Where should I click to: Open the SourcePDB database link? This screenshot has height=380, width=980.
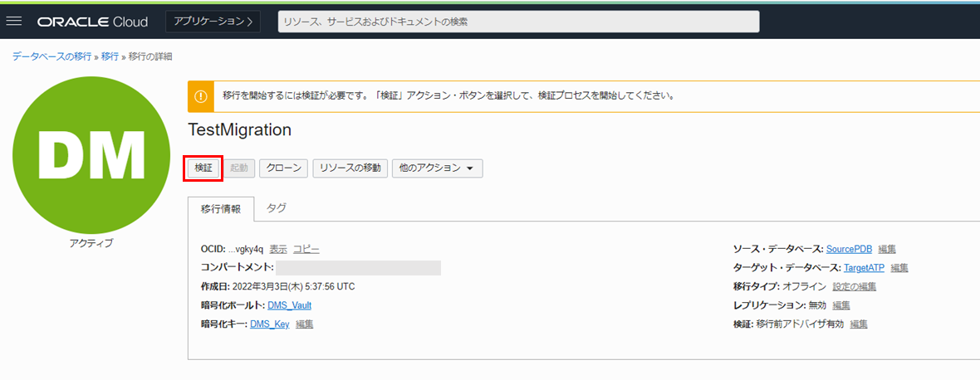pos(849,249)
